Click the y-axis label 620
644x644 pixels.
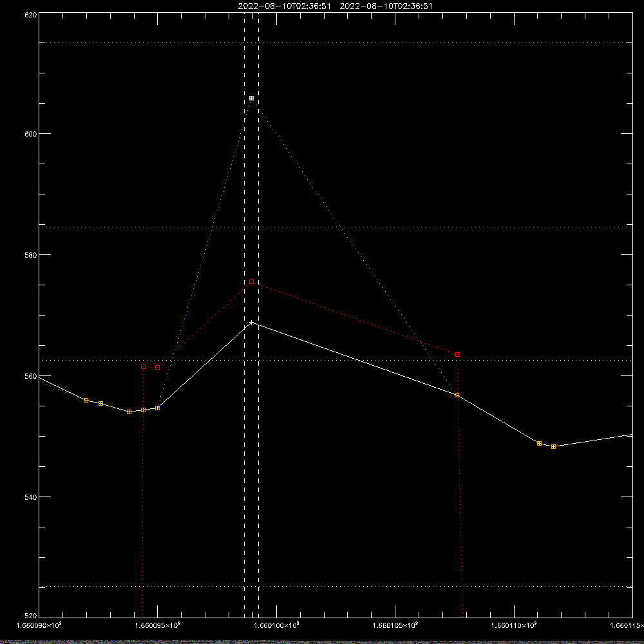coord(31,15)
